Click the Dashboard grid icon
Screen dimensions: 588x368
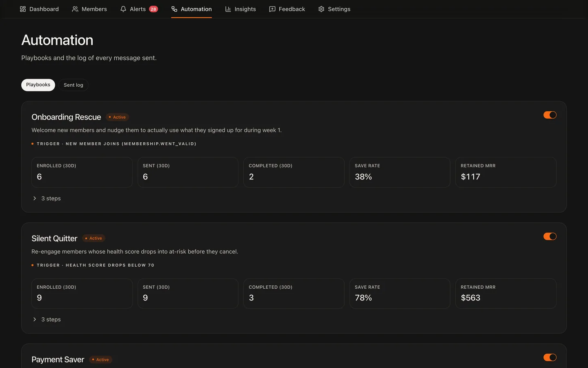[x=23, y=9]
